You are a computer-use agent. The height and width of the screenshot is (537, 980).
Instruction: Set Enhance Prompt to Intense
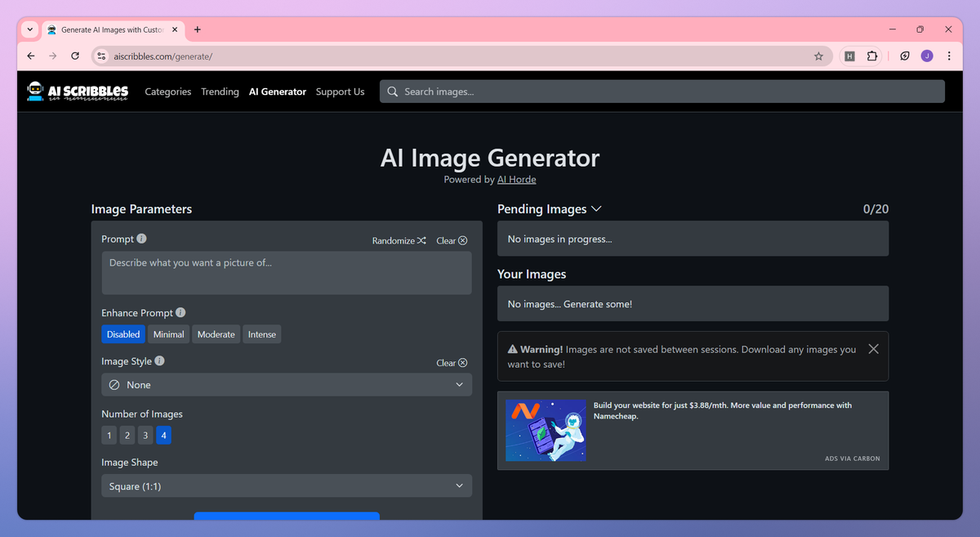coord(262,334)
